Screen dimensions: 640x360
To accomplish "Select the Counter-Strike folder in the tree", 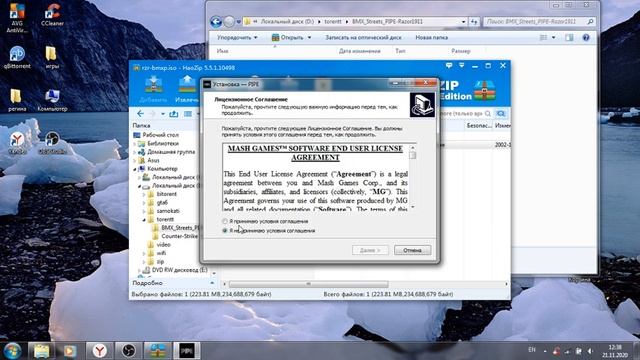I will tap(179, 236).
